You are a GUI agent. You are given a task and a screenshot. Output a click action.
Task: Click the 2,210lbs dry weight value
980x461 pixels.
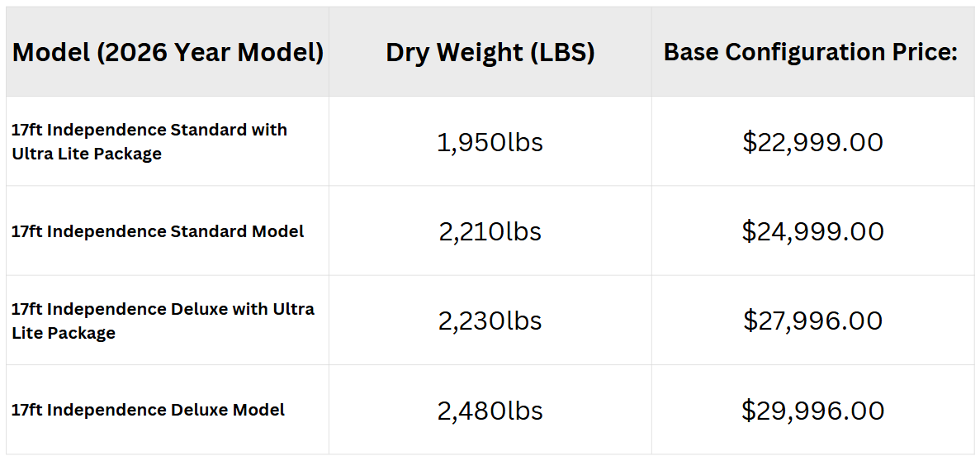(x=490, y=231)
